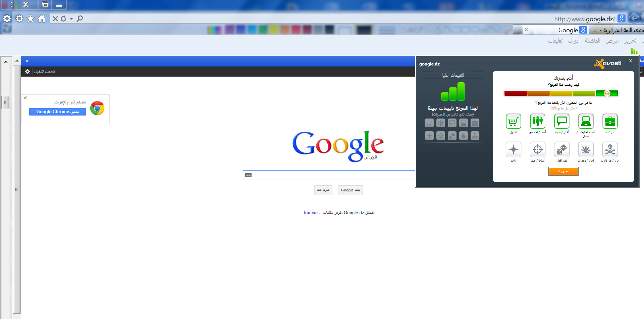
Task: Select the briefcase Companies category icon
Action: click(x=610, y=122)
